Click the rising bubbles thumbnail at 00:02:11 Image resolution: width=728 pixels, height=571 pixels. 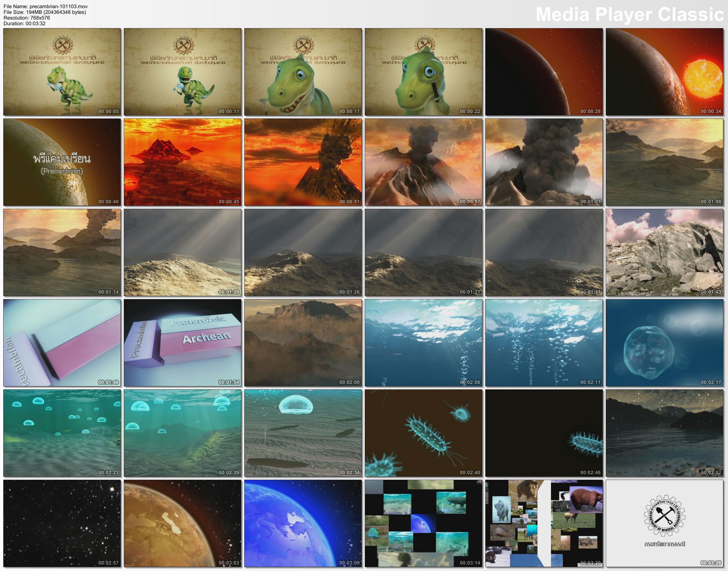pos(544,343)
